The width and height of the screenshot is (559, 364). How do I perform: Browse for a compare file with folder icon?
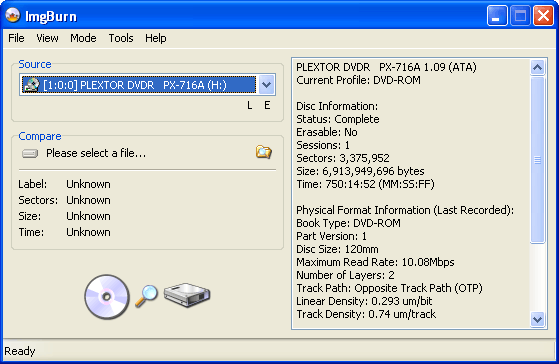(263, 152)
